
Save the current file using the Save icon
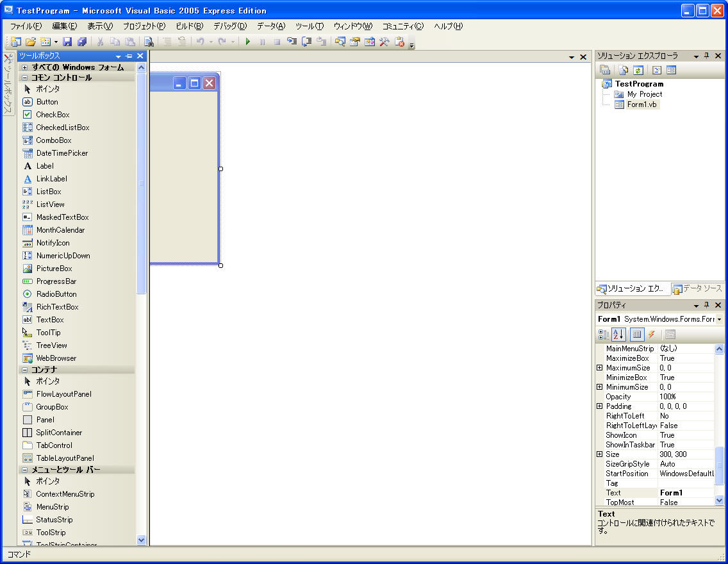67,42
